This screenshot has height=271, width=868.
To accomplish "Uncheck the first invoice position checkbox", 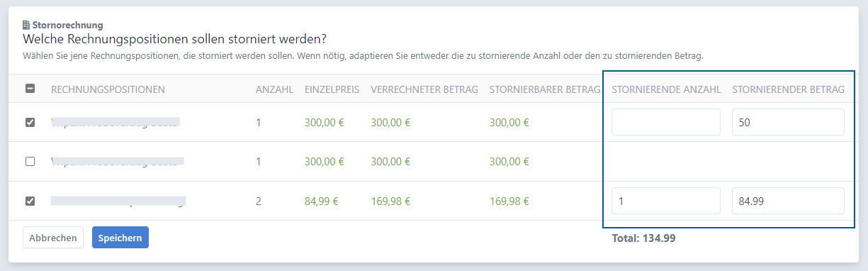I will point(30,122).
